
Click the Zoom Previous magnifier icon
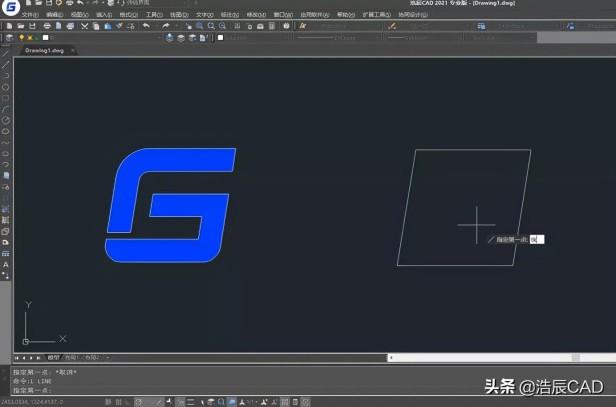pos(222,26)
